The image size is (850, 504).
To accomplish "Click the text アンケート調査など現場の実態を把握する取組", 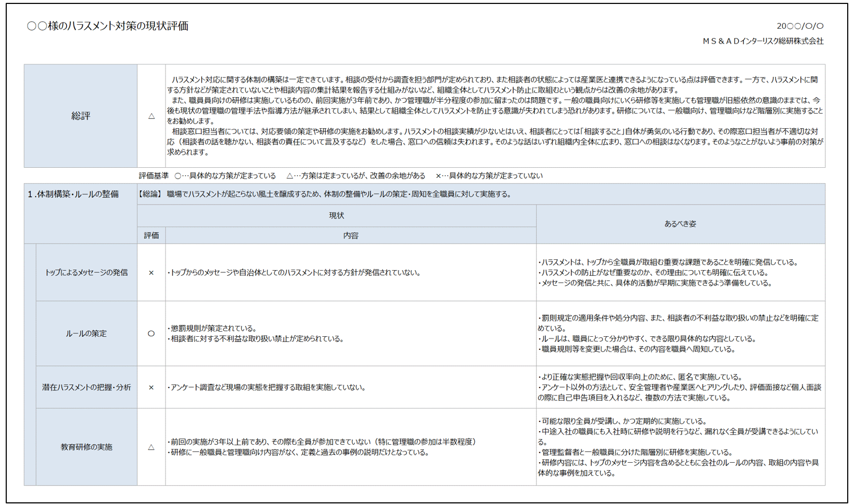I will click(267, 388).
